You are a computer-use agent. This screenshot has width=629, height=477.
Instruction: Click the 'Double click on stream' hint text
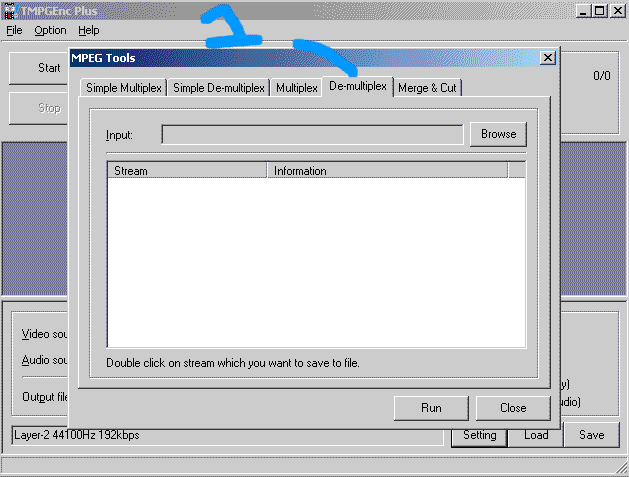[233, 363]
